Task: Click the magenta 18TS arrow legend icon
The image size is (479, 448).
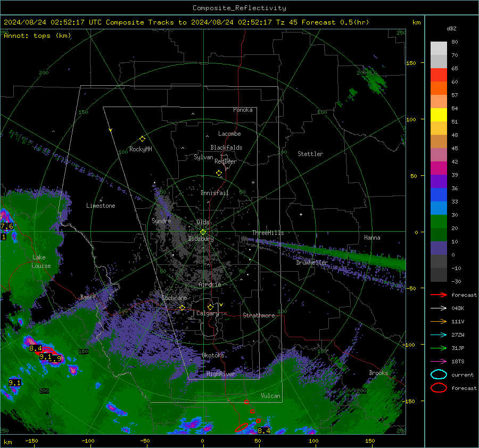Action: tap(439, 362)
